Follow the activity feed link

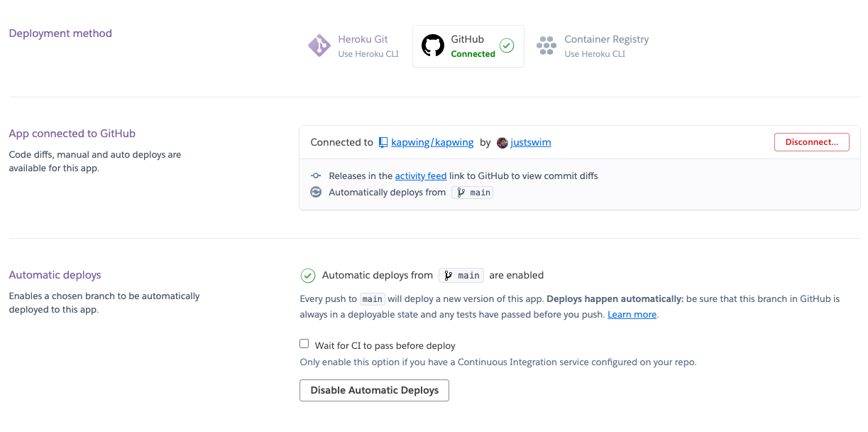click(x=421, y=176)
